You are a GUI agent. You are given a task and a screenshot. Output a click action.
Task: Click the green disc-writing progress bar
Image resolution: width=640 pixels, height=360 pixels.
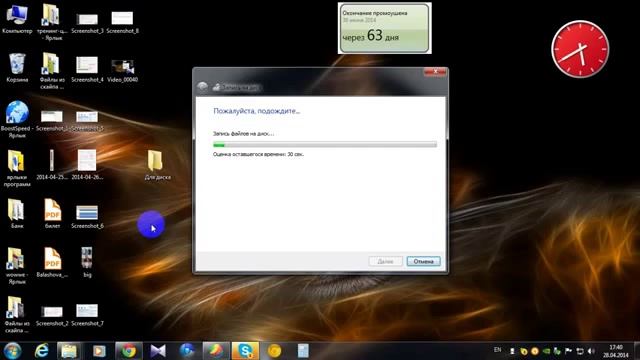[325, 144]
